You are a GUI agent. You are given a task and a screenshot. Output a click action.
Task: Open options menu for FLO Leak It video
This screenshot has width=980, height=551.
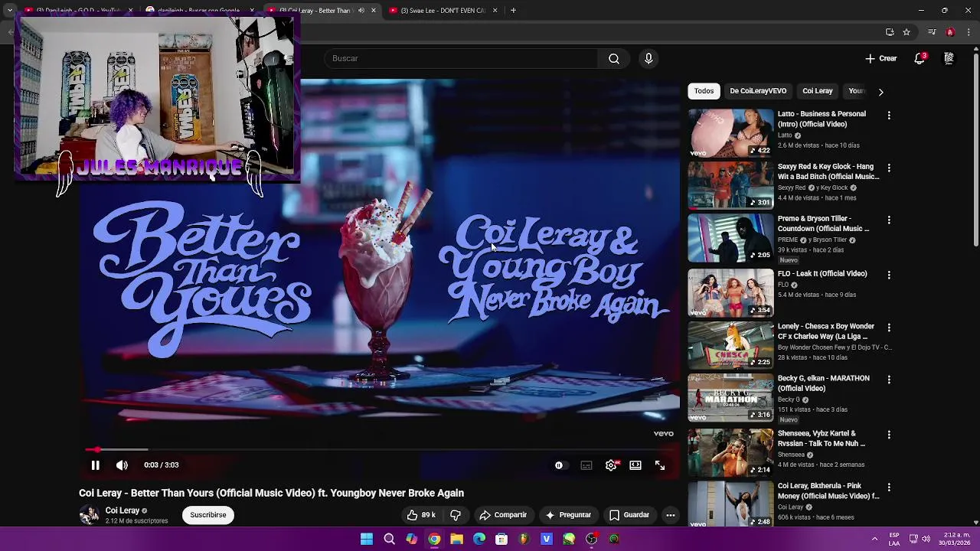[x=889, y=274]
